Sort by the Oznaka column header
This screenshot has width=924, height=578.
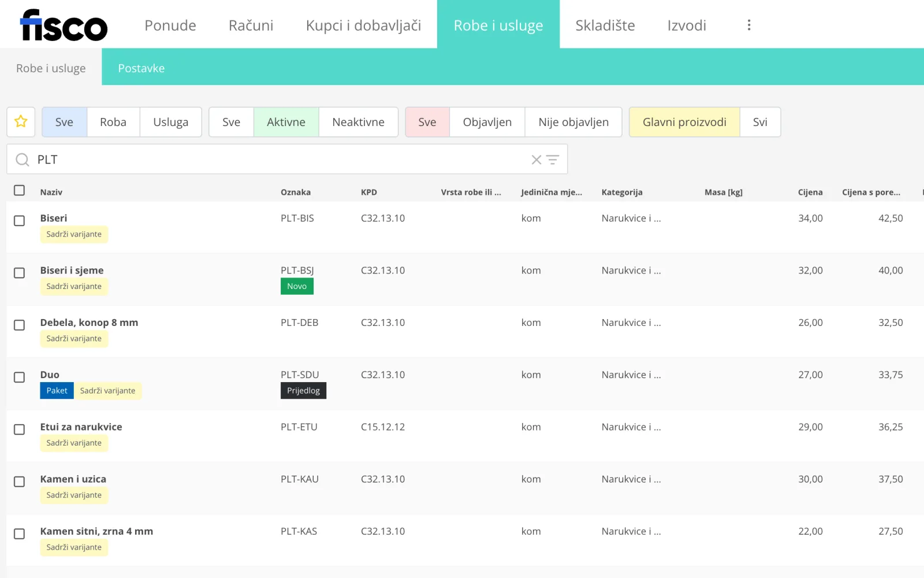(x=296, y=192)
